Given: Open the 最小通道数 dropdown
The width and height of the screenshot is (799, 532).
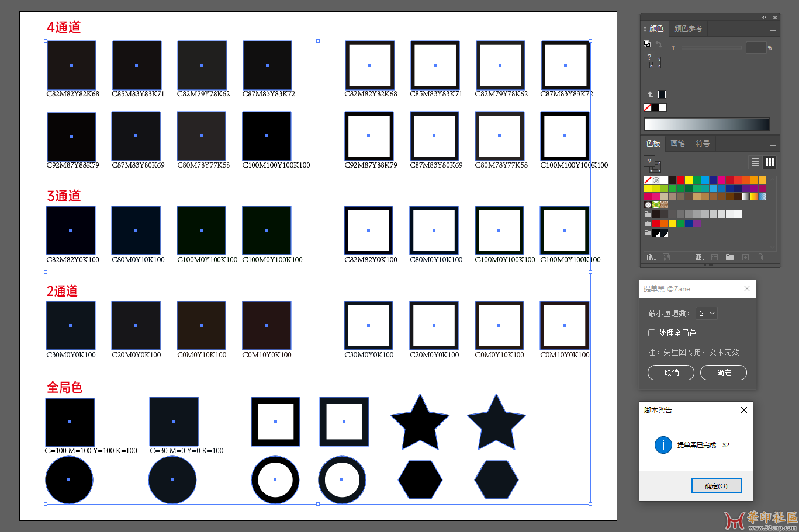Looking at the screenshot, I should click(x=707, y=314).
